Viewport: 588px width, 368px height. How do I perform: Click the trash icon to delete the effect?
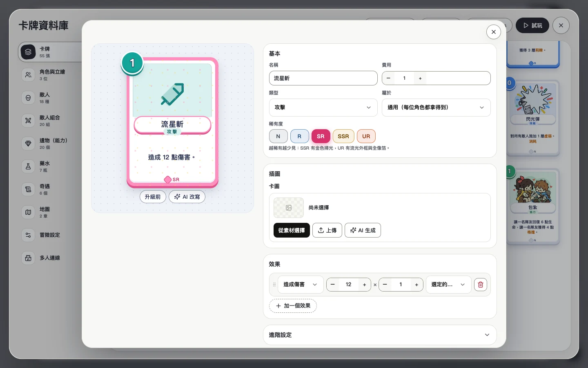(x=481, y=285)
